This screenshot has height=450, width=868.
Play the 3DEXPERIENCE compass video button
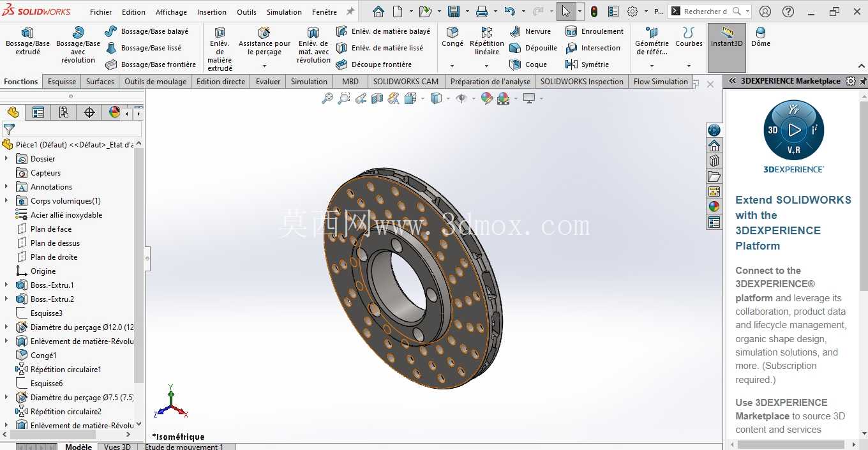(794, 130)
